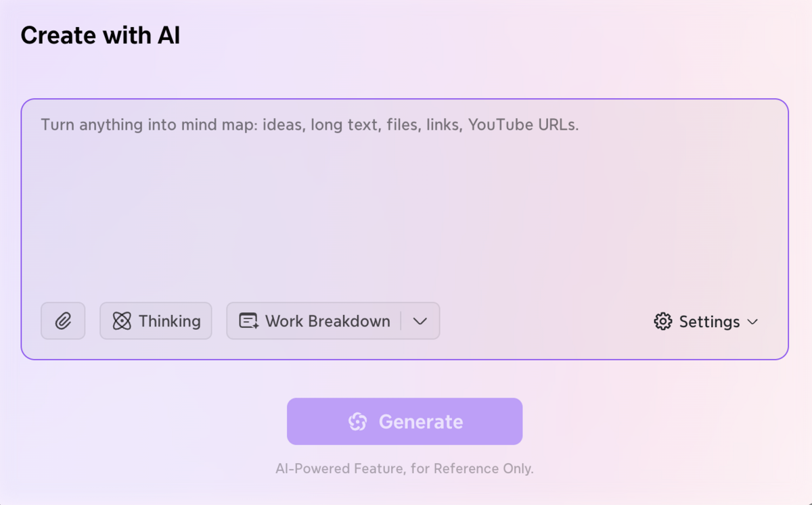Click the Settings gear icon
Screen dimensions: 812x505
(x=662, y=322)
